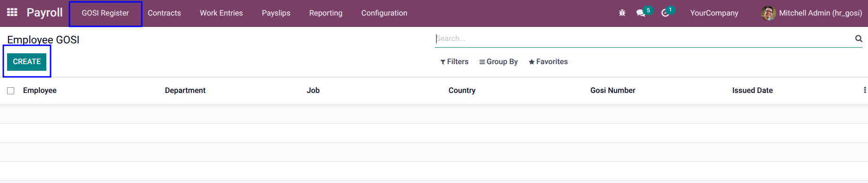Click Mitchell Admin avatar picture

(x=768, y=13)
